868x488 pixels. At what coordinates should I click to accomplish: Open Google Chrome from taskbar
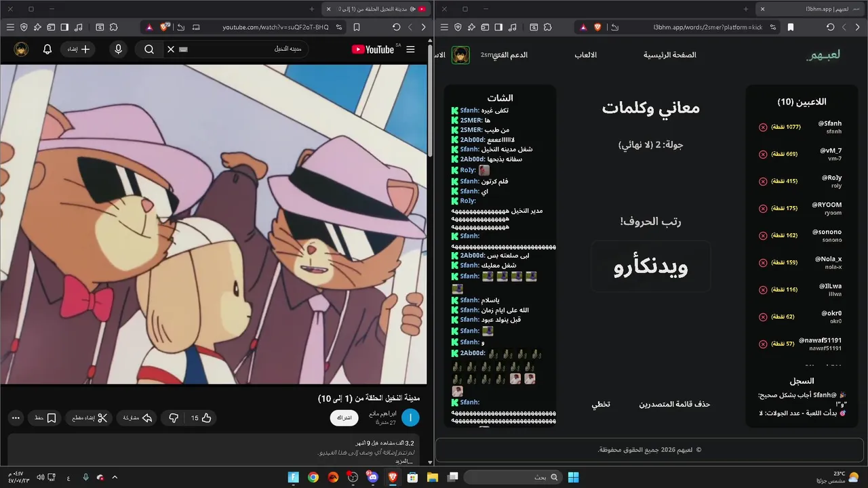click(x=313, y=477)
